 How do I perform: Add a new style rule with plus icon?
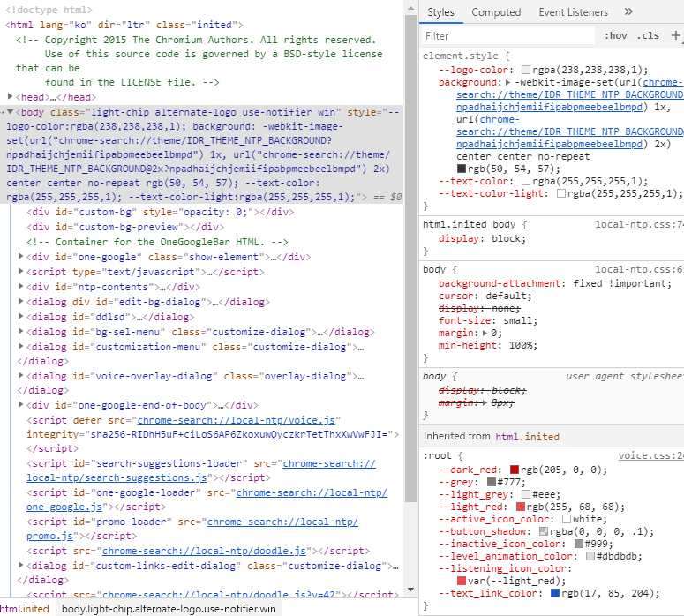click(x=675, y=36)
